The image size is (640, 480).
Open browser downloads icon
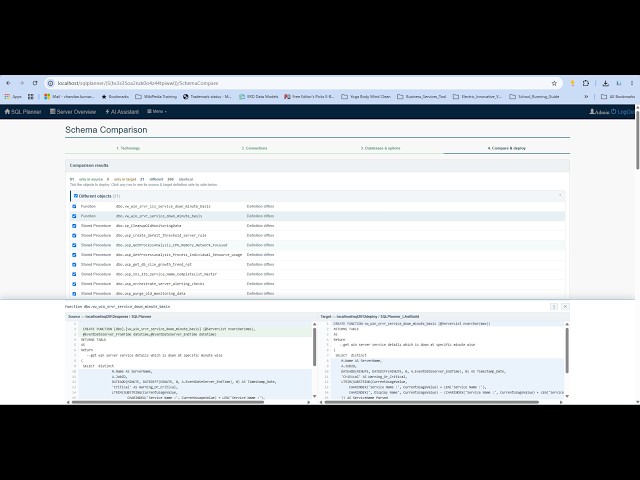[606, 83]
